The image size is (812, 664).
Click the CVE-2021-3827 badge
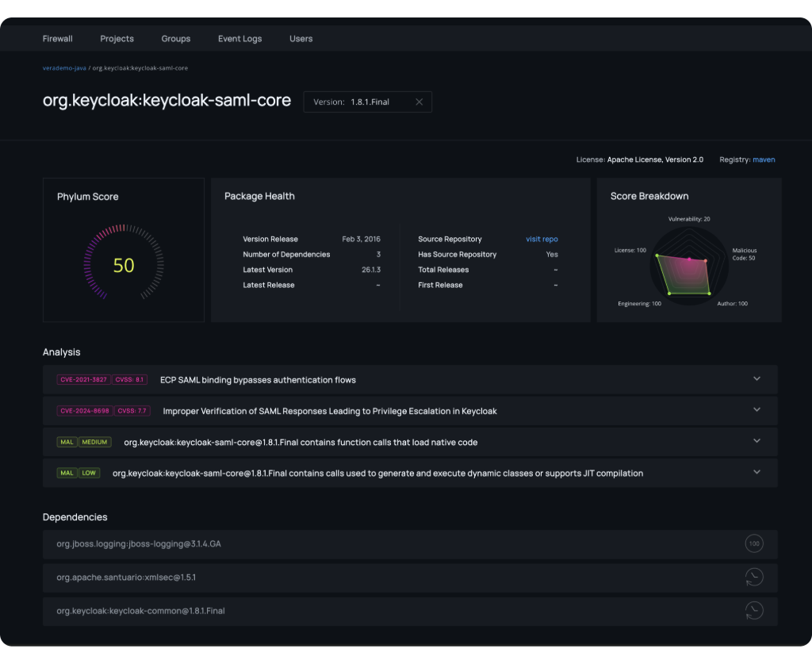click(x=83, y=380)
